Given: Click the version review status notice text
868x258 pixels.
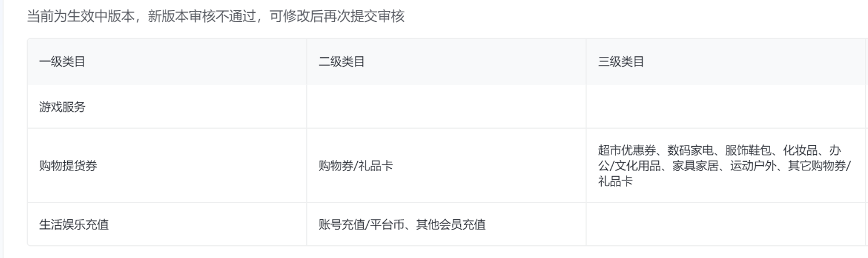Looking at the screenshot, I should click(x=216, y=17).
